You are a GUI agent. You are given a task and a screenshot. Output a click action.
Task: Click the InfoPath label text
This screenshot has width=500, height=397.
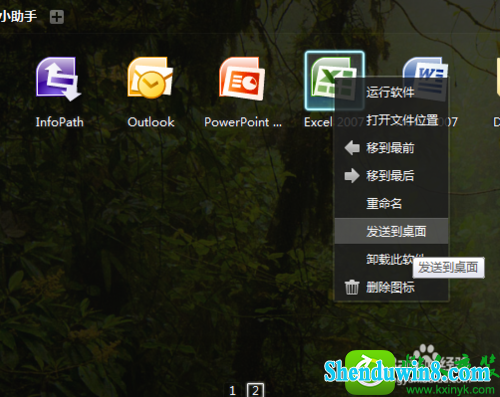[59, 122]
